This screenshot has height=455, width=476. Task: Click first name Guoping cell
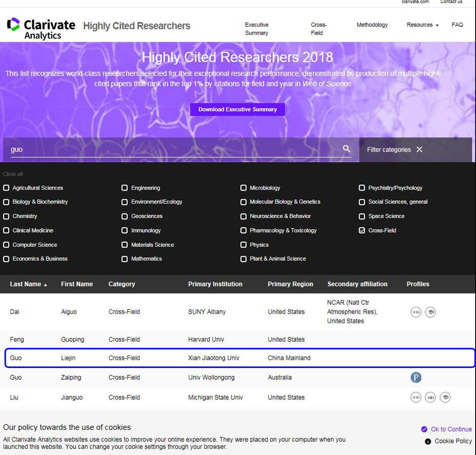(73, 339)
